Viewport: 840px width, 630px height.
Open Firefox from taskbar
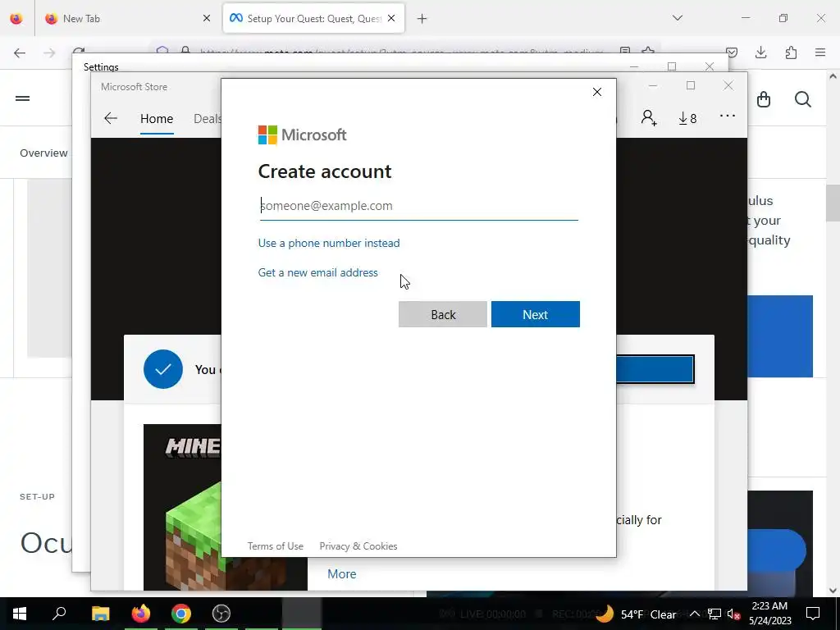(141, 614)
